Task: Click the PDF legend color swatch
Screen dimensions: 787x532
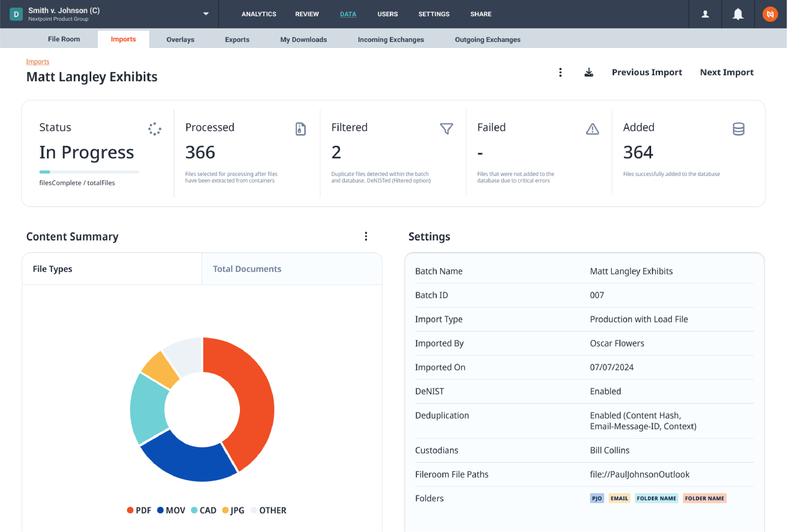Action: coord(130,510)
